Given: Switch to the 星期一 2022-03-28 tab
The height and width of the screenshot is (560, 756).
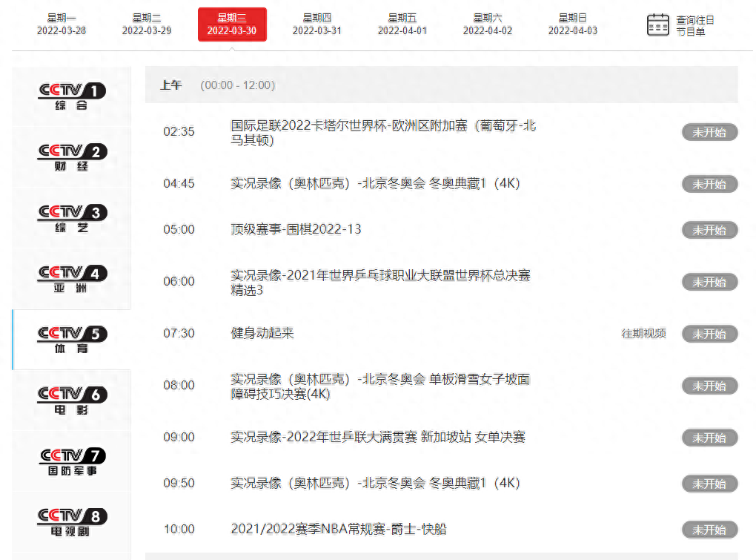Looking at the screenshot, I should click(62, 23).
